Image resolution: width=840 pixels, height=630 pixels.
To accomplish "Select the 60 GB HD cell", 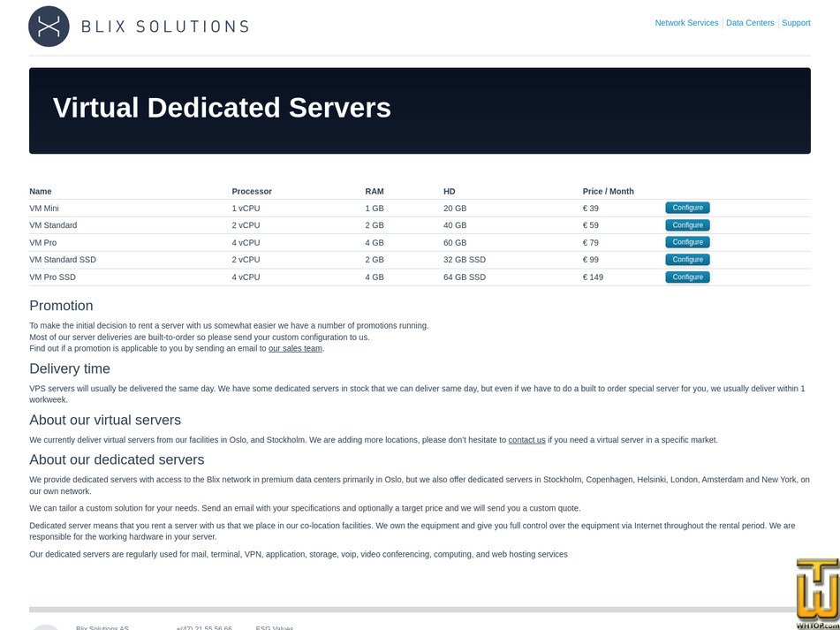I will (455, 243).
